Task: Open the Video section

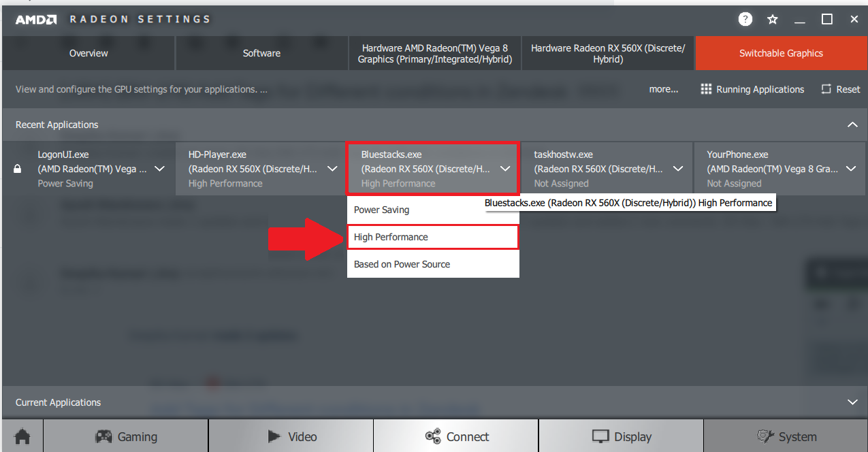Action: [x=291, y=436]
